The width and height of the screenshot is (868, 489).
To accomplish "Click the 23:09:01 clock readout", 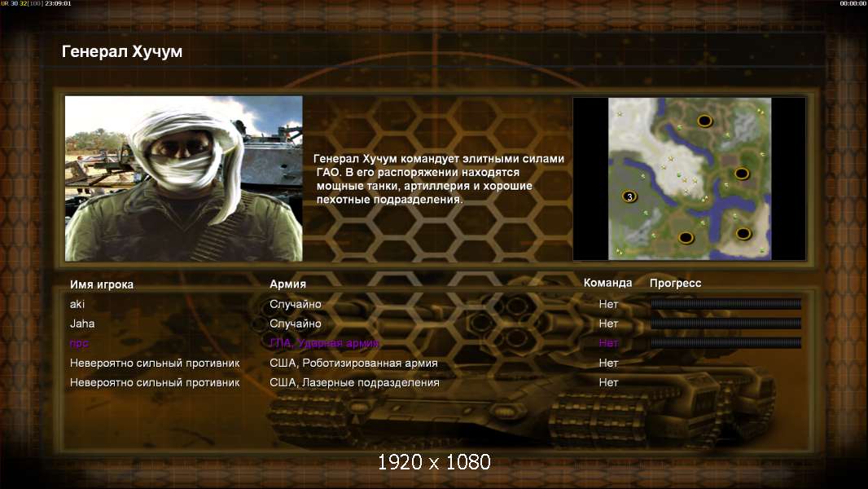I will 58,3.
